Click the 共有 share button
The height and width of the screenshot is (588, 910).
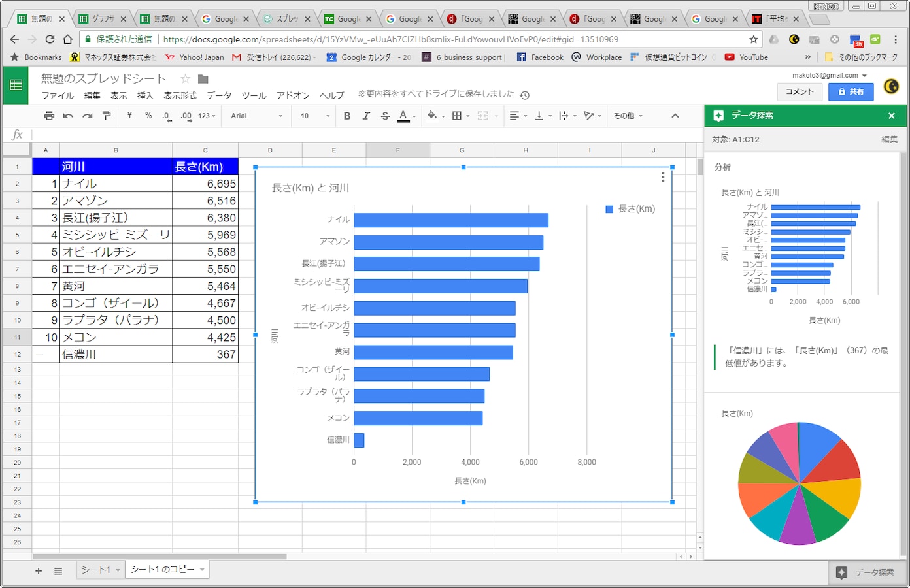(x=851, y=91)
